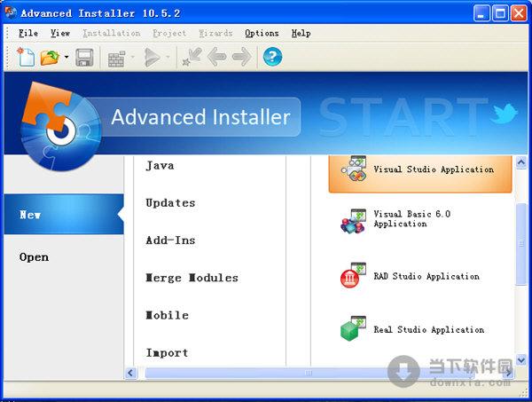Open the File menu
This screenshot has height=402, width=532.
[28, 33]
